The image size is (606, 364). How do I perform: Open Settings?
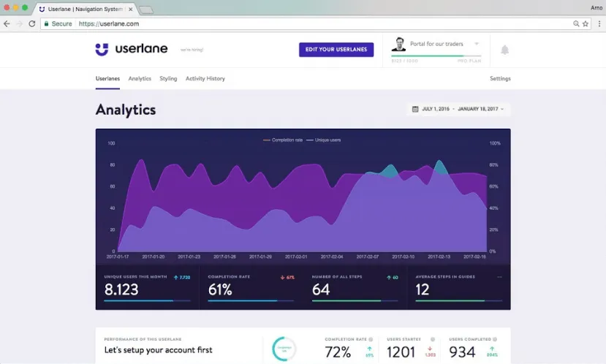tap(500, 78)
